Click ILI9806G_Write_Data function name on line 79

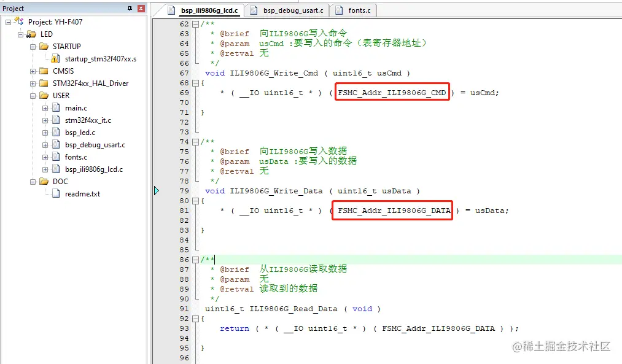[276, 191]
